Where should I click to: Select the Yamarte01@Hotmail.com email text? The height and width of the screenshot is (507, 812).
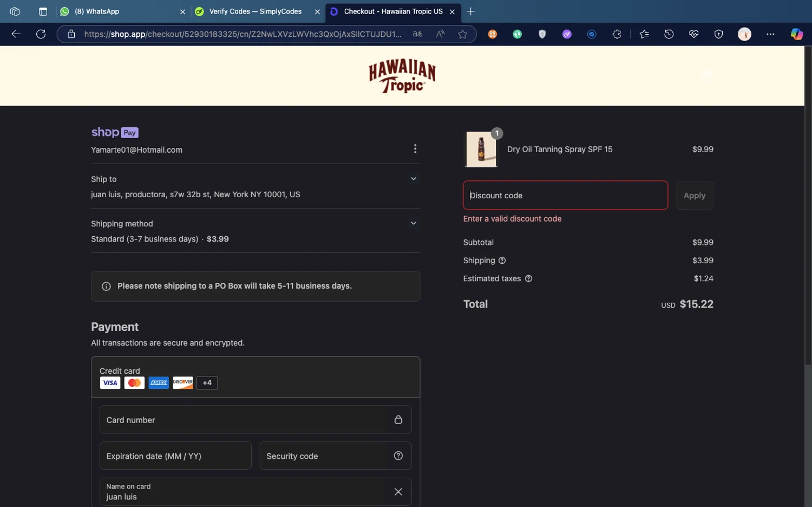pyautogui.click(x=136, y=150)
